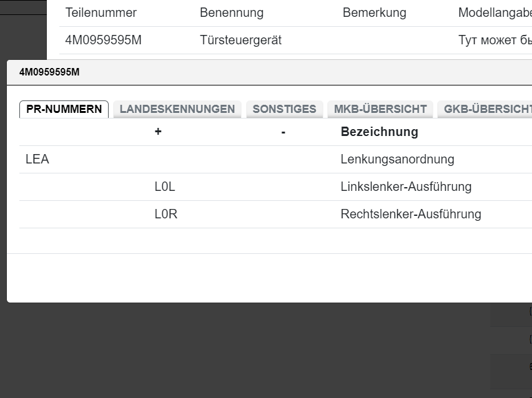The height and width of the screenshot is (398, 532).
Task: Click the Lenkungsanordnung description
Action: coord(397,160)
